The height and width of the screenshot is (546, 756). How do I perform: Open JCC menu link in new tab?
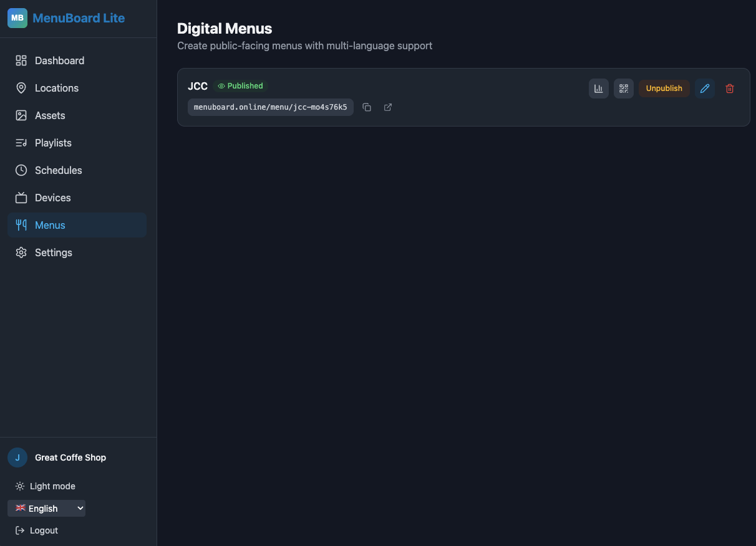[x=388, y=107]
